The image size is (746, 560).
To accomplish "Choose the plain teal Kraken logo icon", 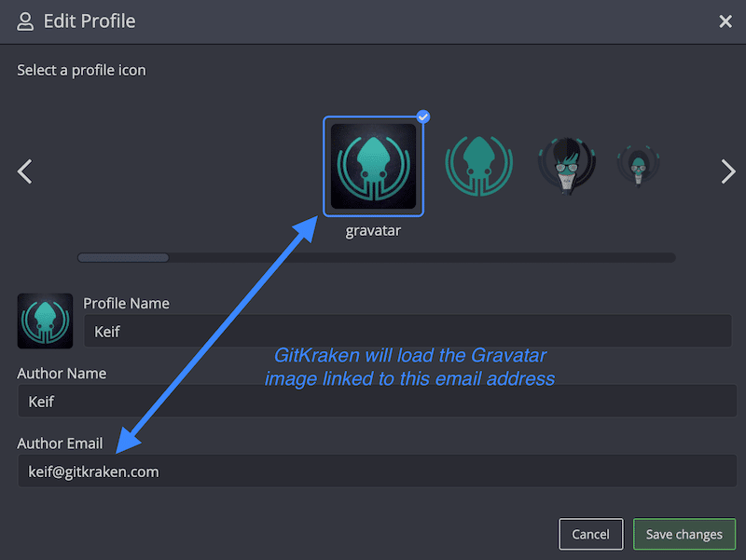I will click(x=477, y=166).
